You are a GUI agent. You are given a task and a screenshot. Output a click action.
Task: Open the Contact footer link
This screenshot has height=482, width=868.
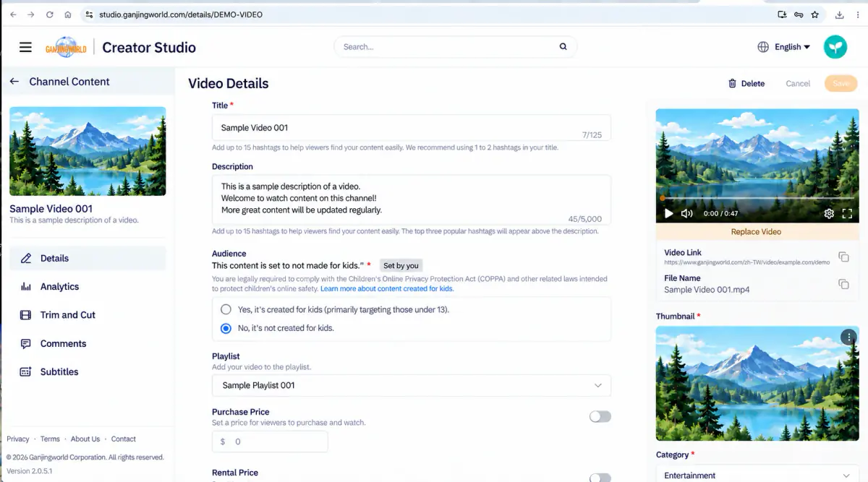pos(124,439)
